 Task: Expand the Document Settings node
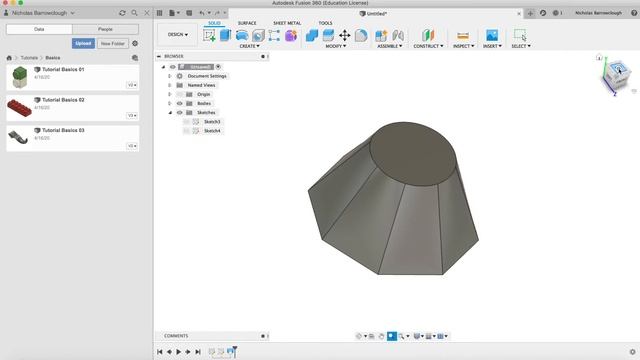[170, 76]
